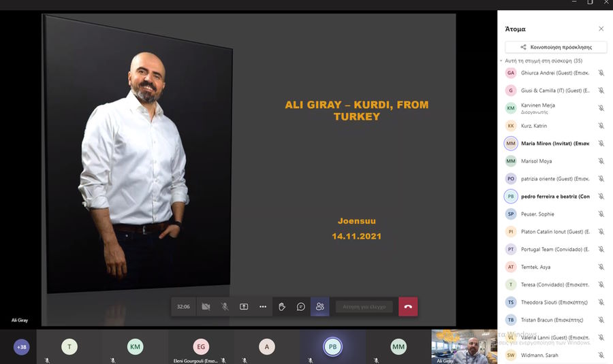Click the EG avatar of Eleni Gourgouli
613x364 pixels.
click(200, 346)
